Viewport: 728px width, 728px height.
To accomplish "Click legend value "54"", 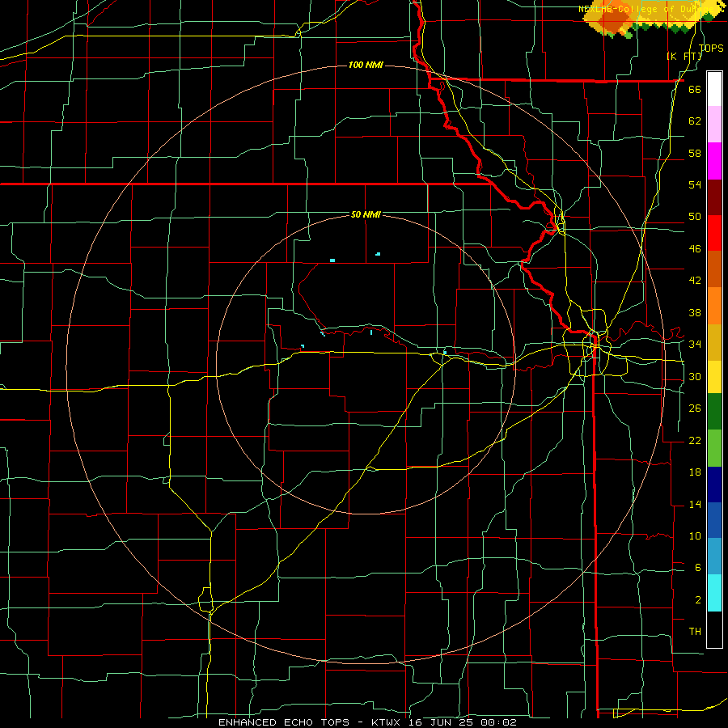I will [x=695, y=184].
